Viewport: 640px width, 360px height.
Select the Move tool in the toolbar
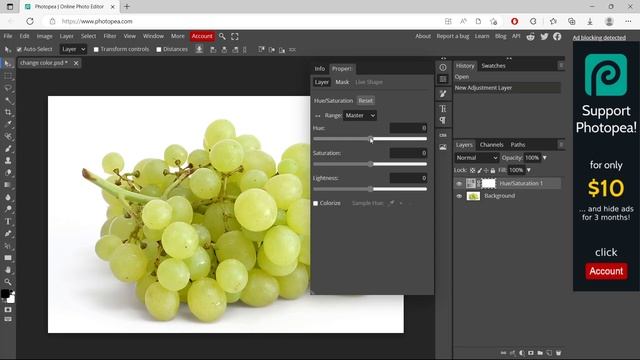pyautogui.click(x=8, y=63)
